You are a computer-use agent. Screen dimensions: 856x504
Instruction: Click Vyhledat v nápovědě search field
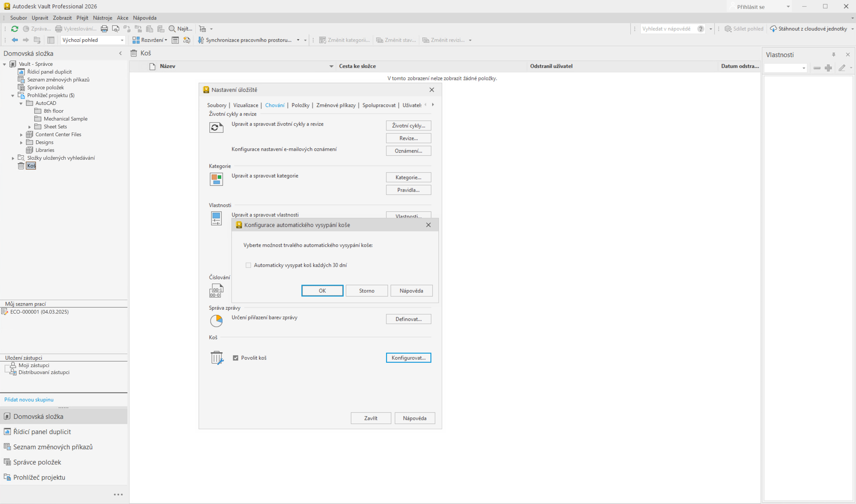coord(667,29)
